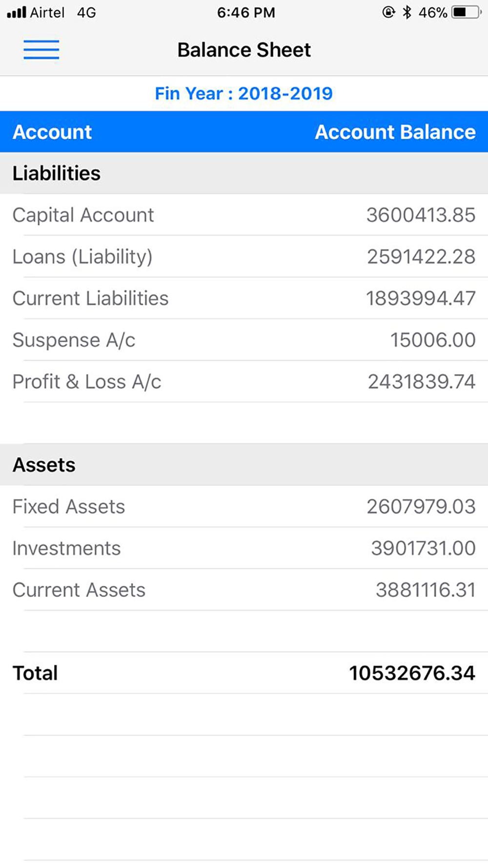Open the Current Assets row

point(244,590)
